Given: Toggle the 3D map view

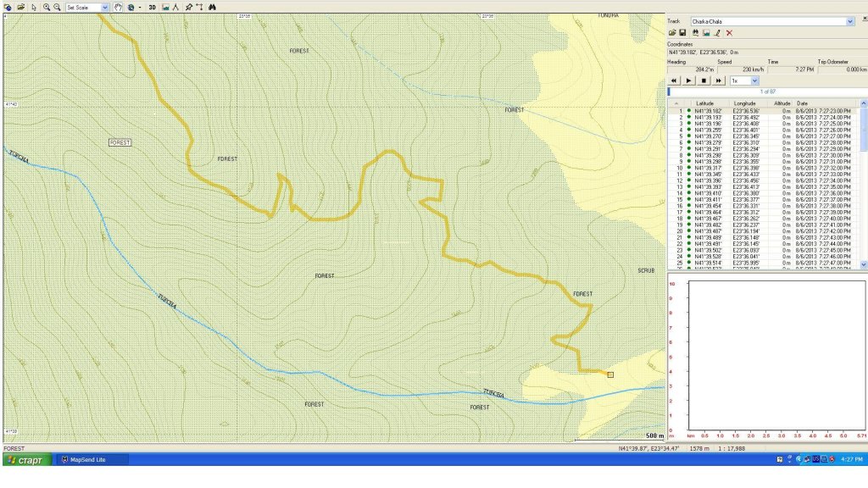Looking at the screenshot, I should click(152, 7).
